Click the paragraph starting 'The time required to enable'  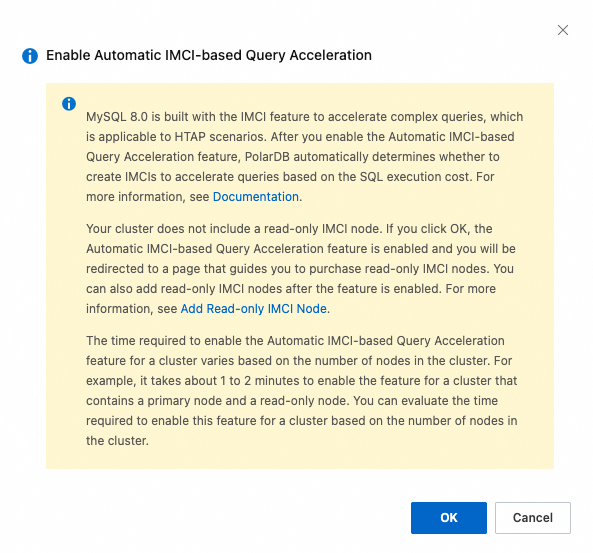pyautogui.click(x=302, y=390)
